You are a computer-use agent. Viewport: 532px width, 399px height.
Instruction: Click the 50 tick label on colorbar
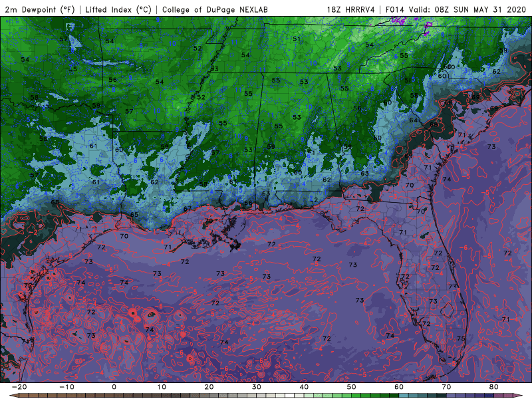352,387
